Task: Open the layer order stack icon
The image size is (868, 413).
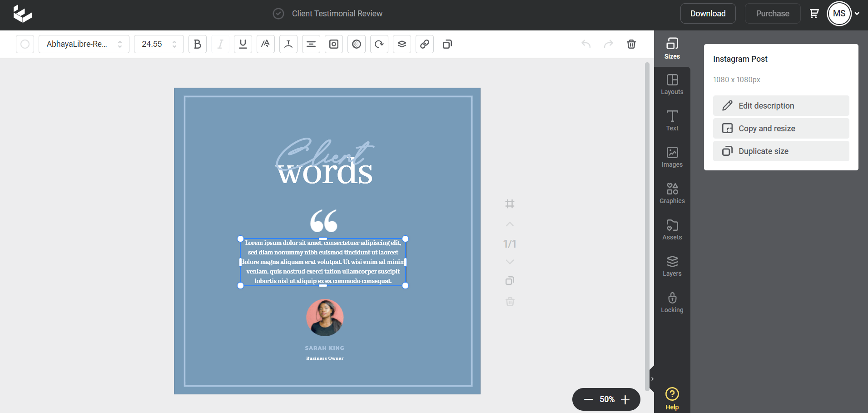Action: pyautogui.click(x=402, y=44)
